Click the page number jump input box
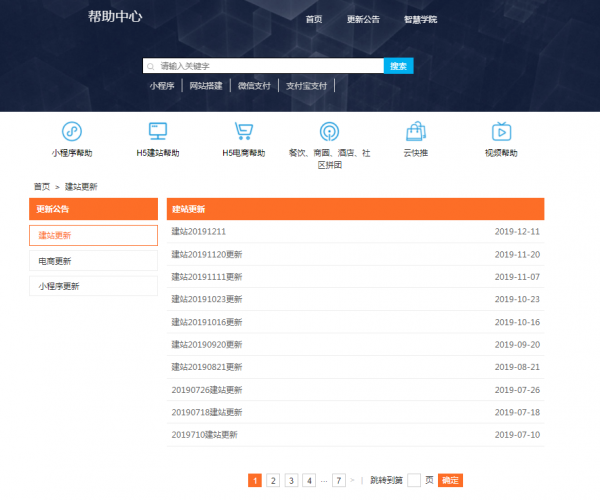Image resolution: width=600 pixels, height=500 pixels. point(413,481)
